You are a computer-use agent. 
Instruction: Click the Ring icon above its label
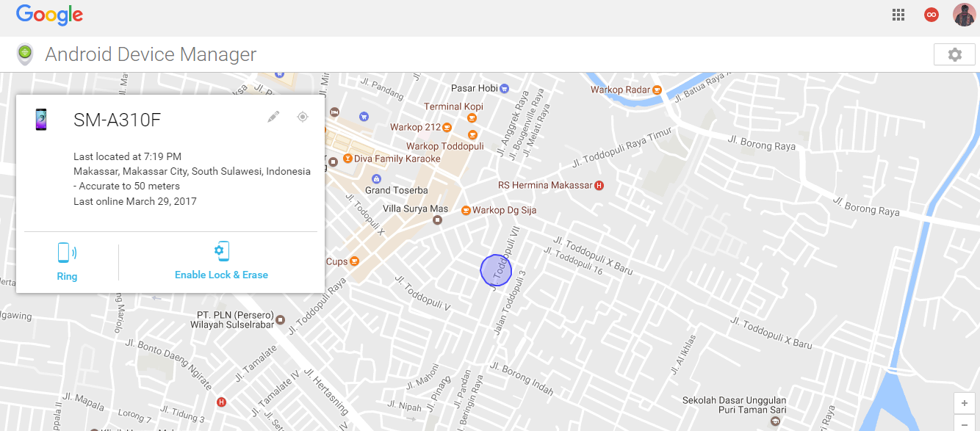pos(67,252)
